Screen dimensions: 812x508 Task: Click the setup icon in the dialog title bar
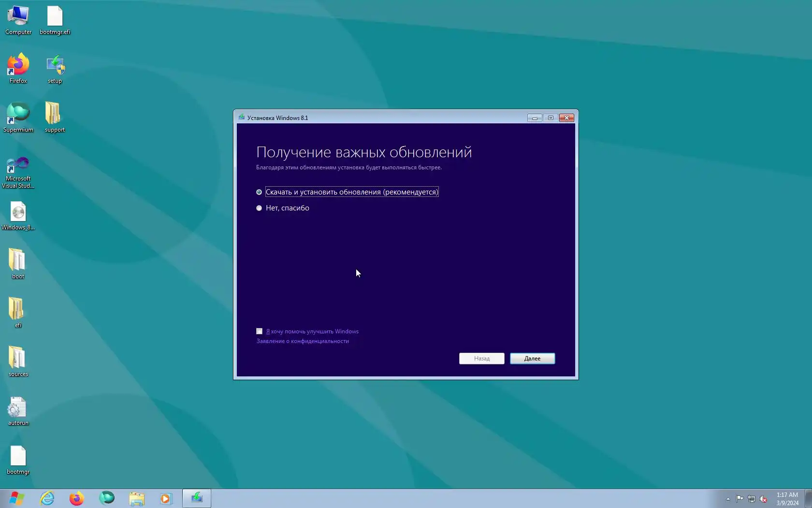242,118
